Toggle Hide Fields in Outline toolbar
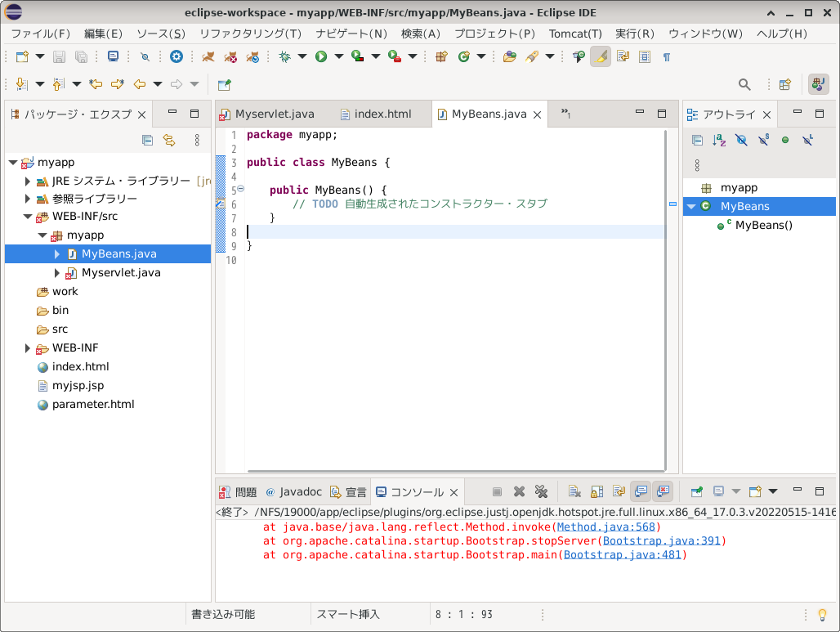The image size is (840, 632). (741, 141)
